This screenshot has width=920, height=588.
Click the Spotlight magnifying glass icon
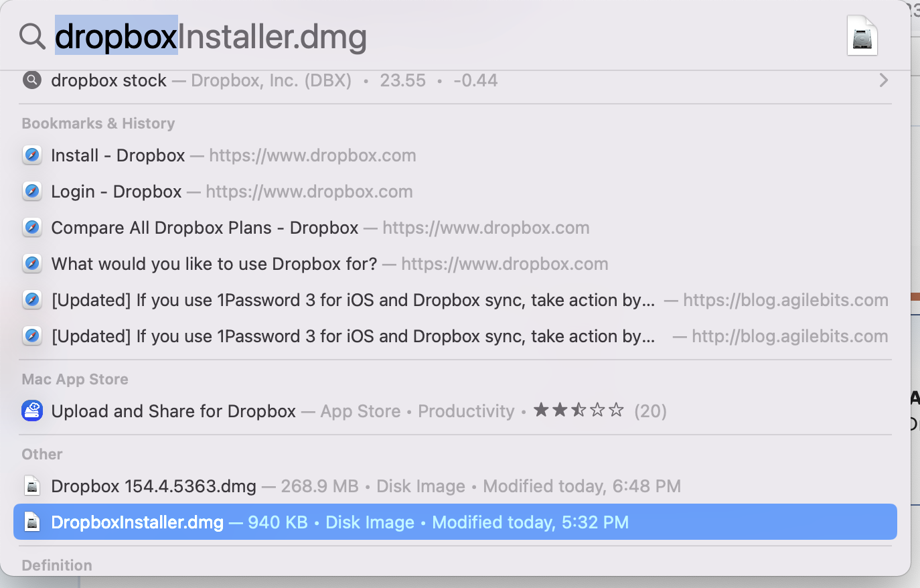[x=32, y=36]
